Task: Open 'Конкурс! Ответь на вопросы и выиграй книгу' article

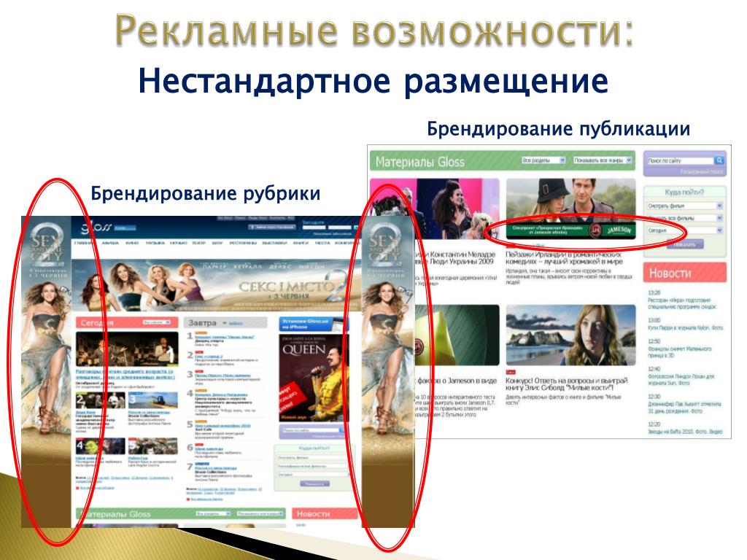Action: coord(566,384)
